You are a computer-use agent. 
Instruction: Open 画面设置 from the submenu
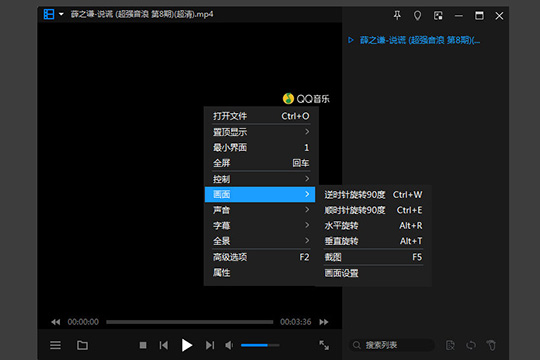[x=373, y=273]
